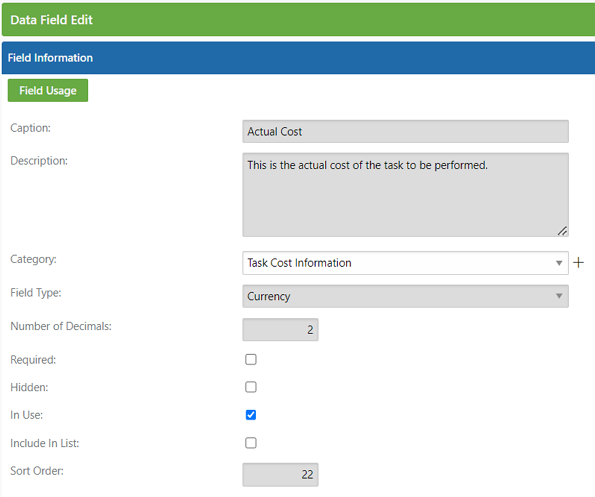The height and width of the screenshot is (497, 595).
Task: Enable the Required checkbox
Action: [251, 359]
